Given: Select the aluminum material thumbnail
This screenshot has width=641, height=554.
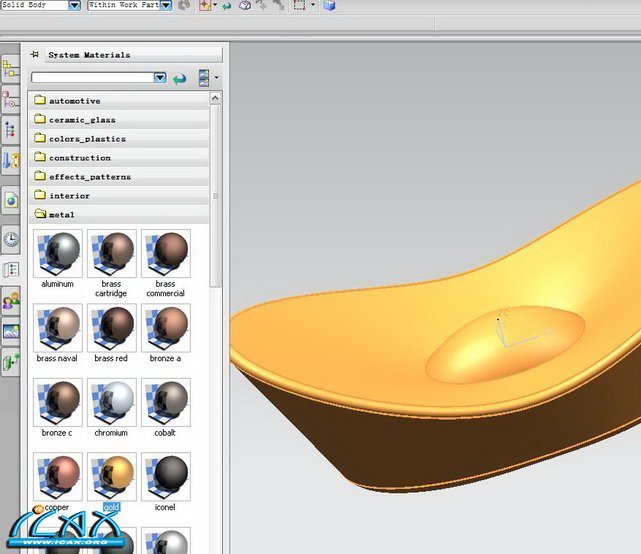Looking at the screenshot, I should point(58,254).
